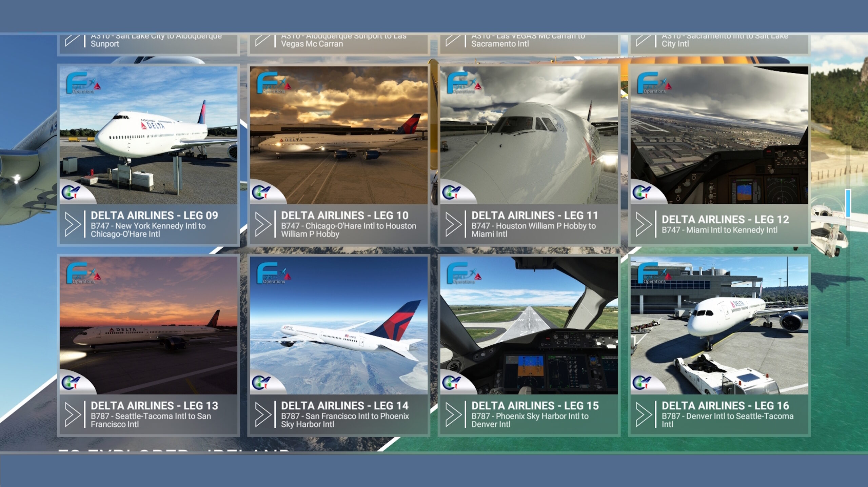
Task: Click 'Chicago-O'Hare Intl to Houston William P Hobby' text
Action: (x=349, y=230)
